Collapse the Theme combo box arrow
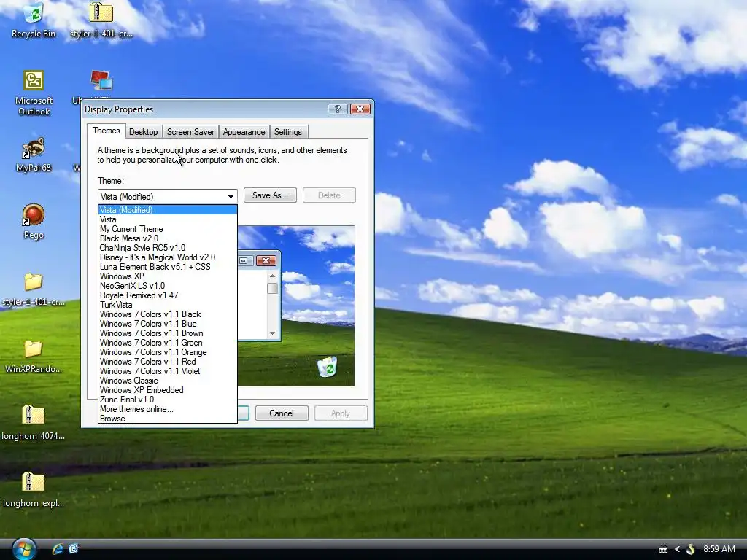The width and height of the screenshot is (747, 560). pos(231,197)
